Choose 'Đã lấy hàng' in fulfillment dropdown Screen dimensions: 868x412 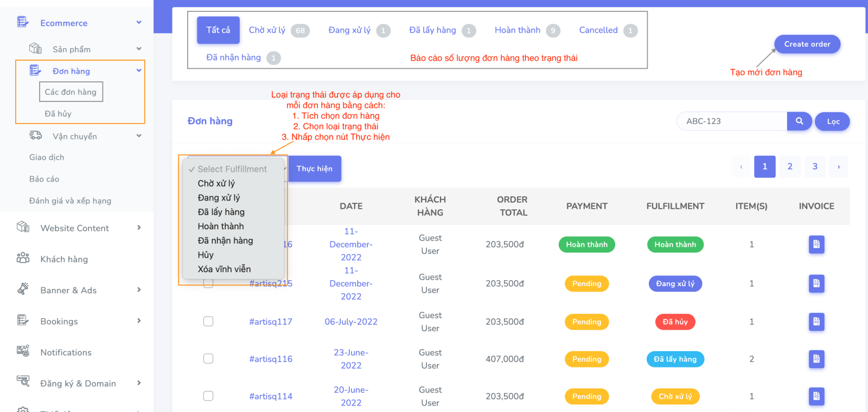pos(221,212)
